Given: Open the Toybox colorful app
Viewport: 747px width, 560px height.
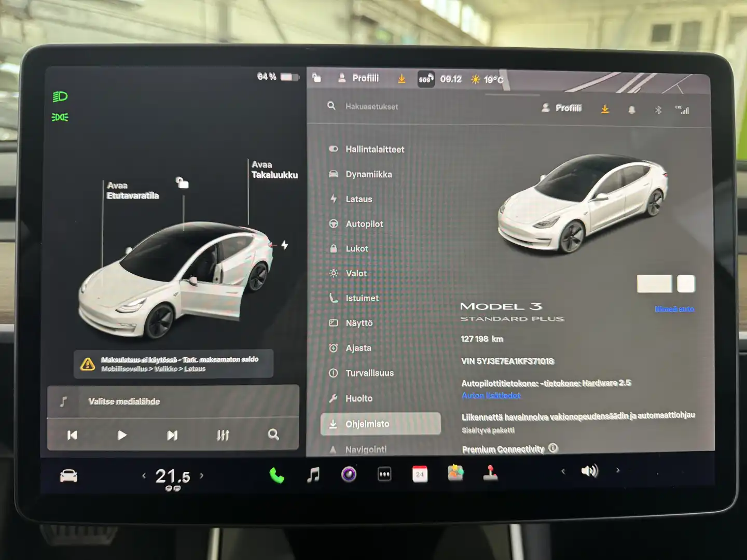Looking at the screenshot, I should 455,473.
